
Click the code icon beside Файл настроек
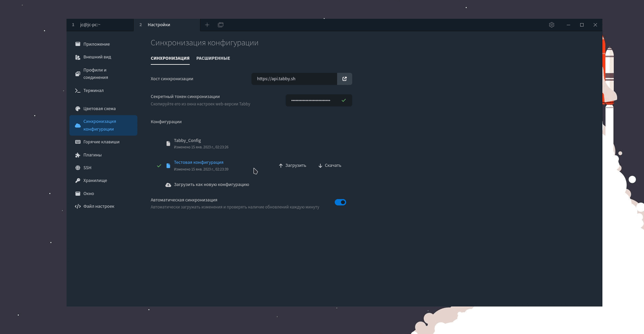tap(78, 206)
